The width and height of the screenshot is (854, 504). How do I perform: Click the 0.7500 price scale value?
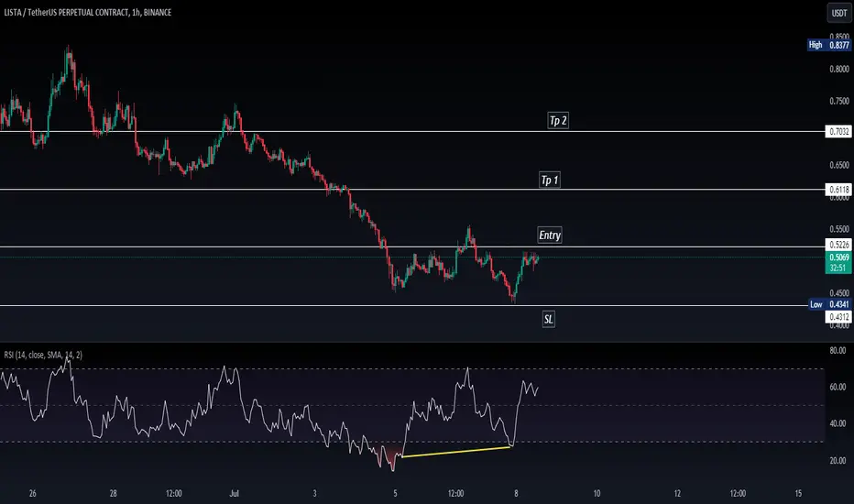pyautogui.click(x=839, y=102)
